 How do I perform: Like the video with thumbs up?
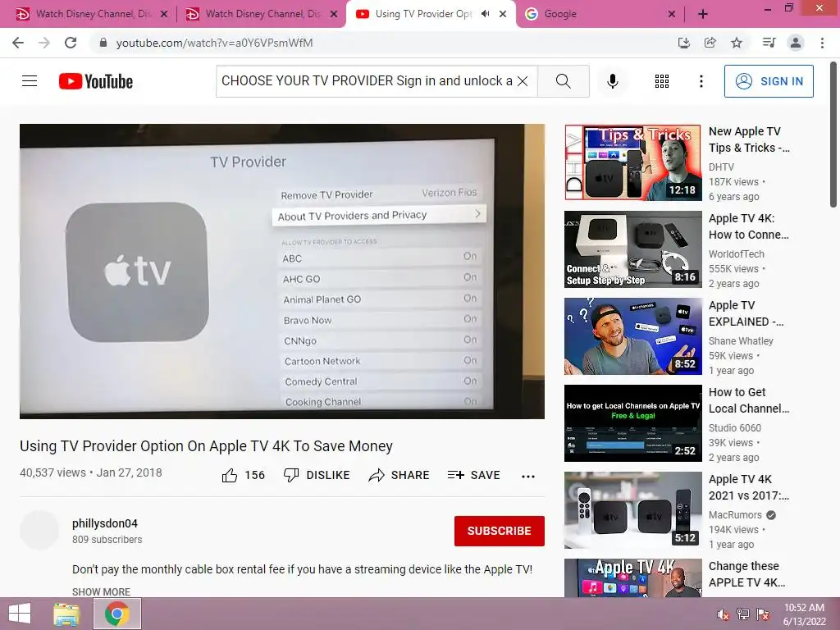243,475
